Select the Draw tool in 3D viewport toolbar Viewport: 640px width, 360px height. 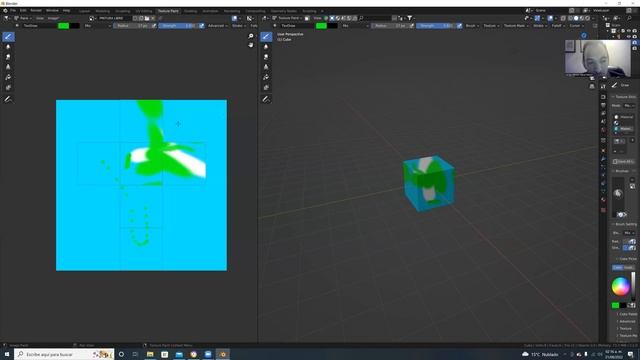tap(266, 37)
